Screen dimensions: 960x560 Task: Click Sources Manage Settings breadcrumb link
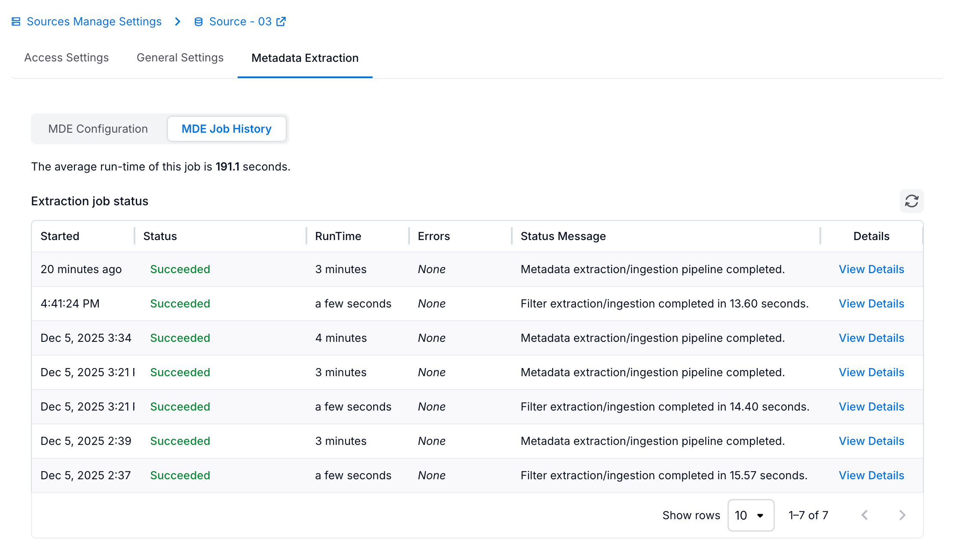(94, 21)
